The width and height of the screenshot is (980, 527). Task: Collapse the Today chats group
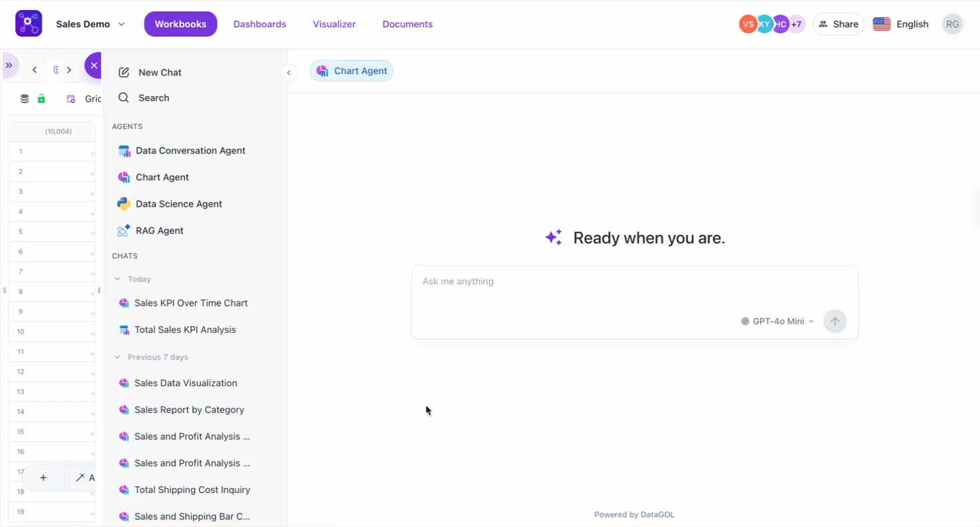pos(117,280)
